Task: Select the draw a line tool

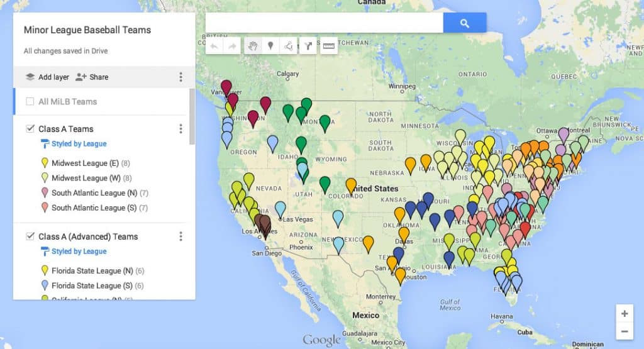Action: (x=288, y=46)
